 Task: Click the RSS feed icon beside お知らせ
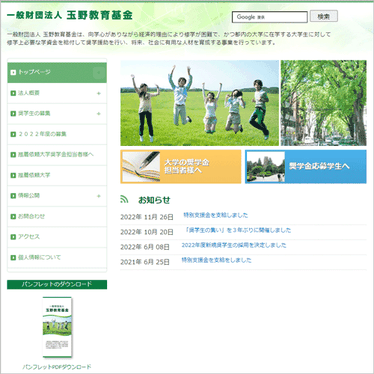pyautogui.click(x=124, y=199)
